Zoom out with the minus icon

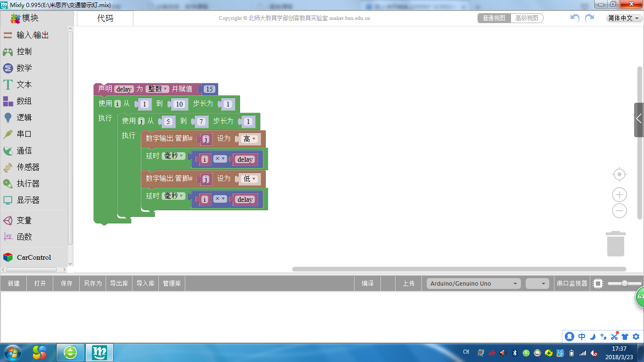619,211
